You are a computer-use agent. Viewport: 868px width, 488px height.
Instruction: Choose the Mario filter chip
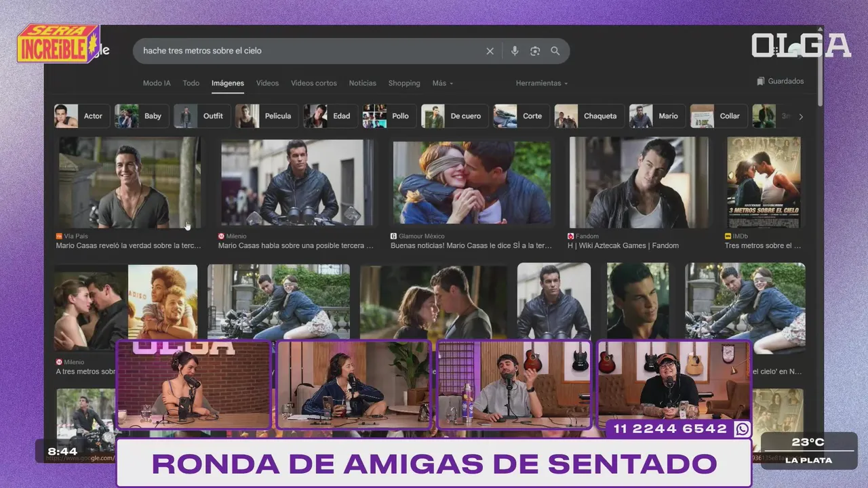pyautogui.click(x=656, y=116)
